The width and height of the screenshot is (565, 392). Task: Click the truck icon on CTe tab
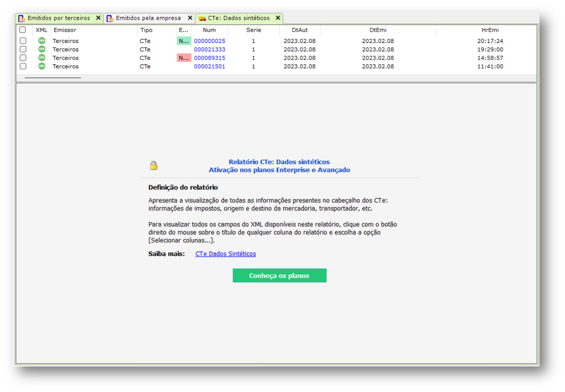coord(202,18)
